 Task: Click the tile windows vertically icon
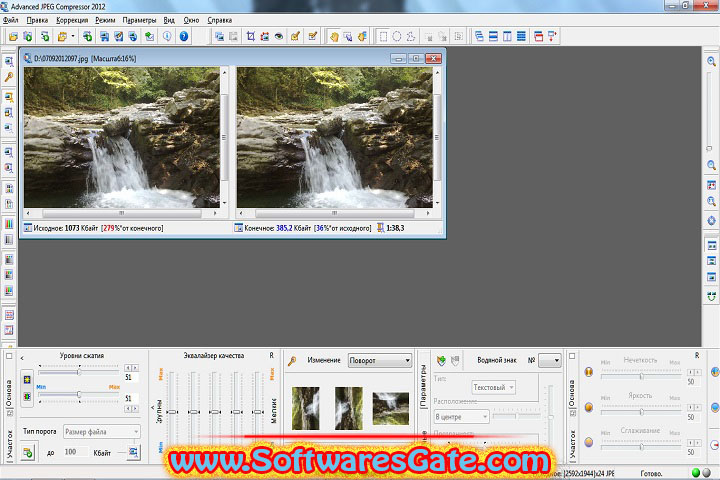[x=507, y=36]
